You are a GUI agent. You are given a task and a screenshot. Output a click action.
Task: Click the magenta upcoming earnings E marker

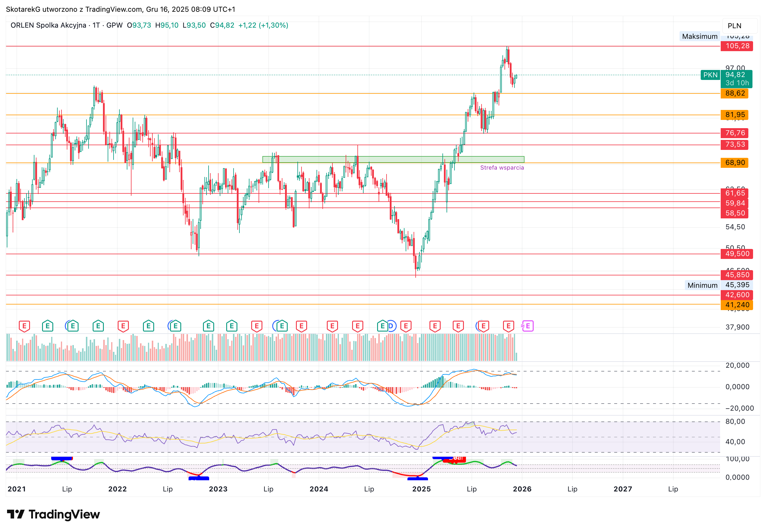tap(528, 326)
